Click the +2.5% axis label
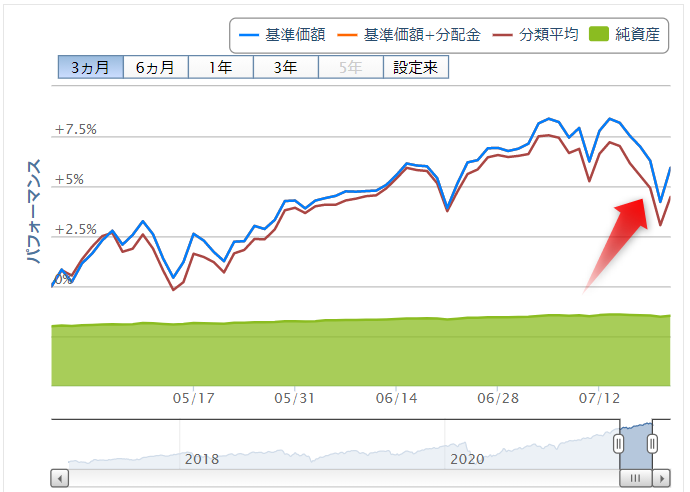 pyautogui.click(x=76, y=229)
